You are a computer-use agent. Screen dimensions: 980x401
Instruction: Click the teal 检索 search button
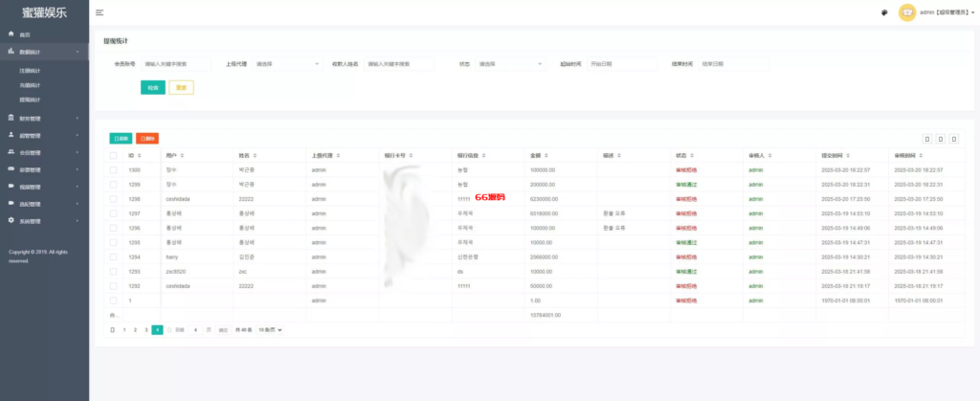click(x=153, y=87)
